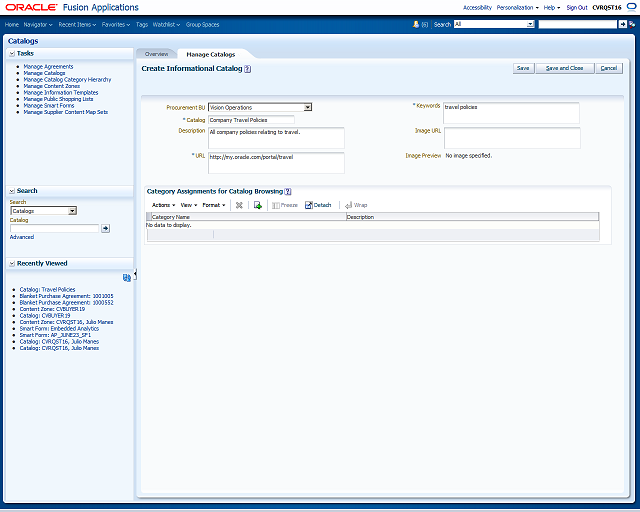Run global search with arrow button
The width and height of the screenshot is (640, 512).
tap(622, 24)
